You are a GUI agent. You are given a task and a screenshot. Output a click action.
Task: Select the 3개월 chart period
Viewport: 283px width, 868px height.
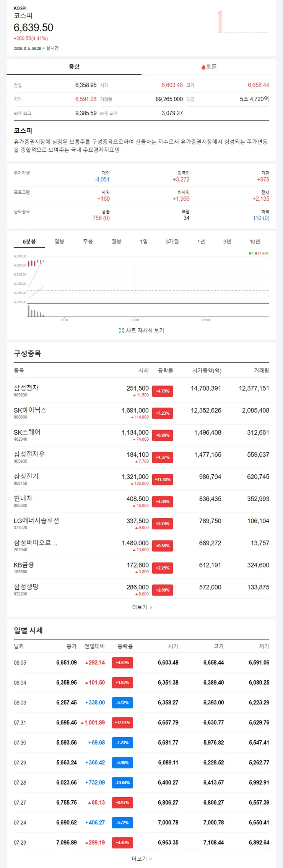[x=172, y=242]
